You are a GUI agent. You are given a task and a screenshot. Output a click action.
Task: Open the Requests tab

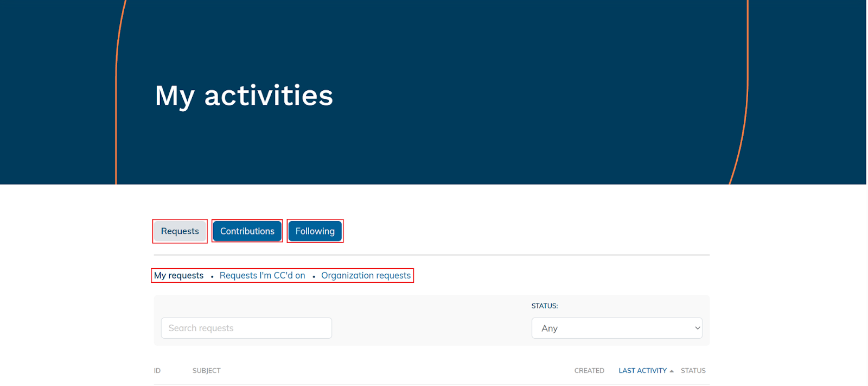pyautogui.click(x=180, y=231)
